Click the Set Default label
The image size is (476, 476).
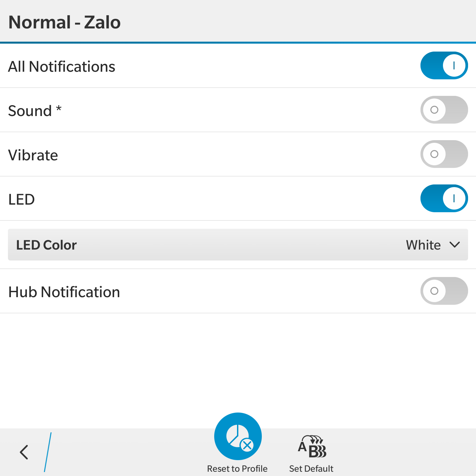[x=311, y=469]
